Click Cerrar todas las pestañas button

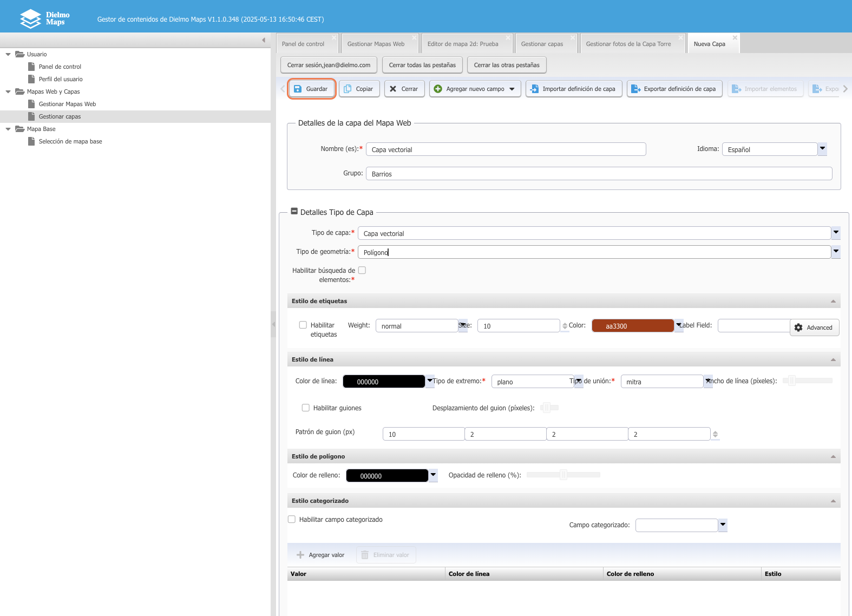422,65
